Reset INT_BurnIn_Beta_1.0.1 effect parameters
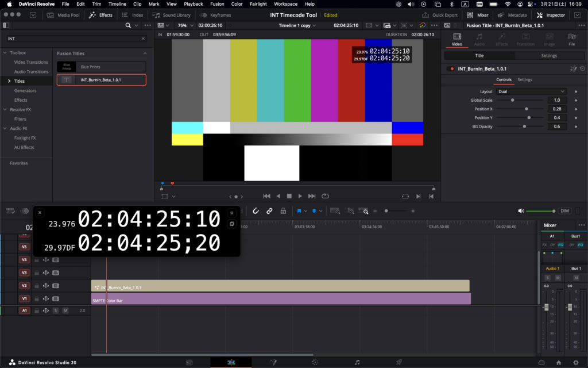588x368 pixels. [x=582, y=68]
